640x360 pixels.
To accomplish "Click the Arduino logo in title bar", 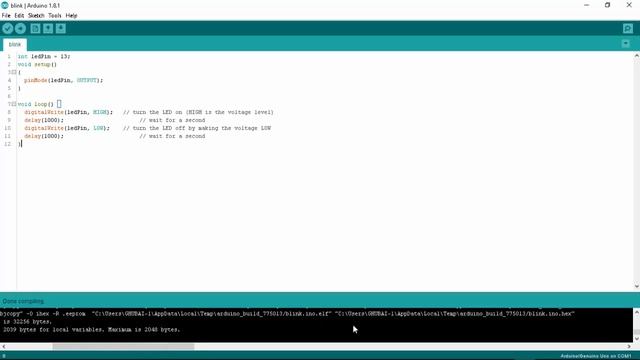I will coord(5,5).
